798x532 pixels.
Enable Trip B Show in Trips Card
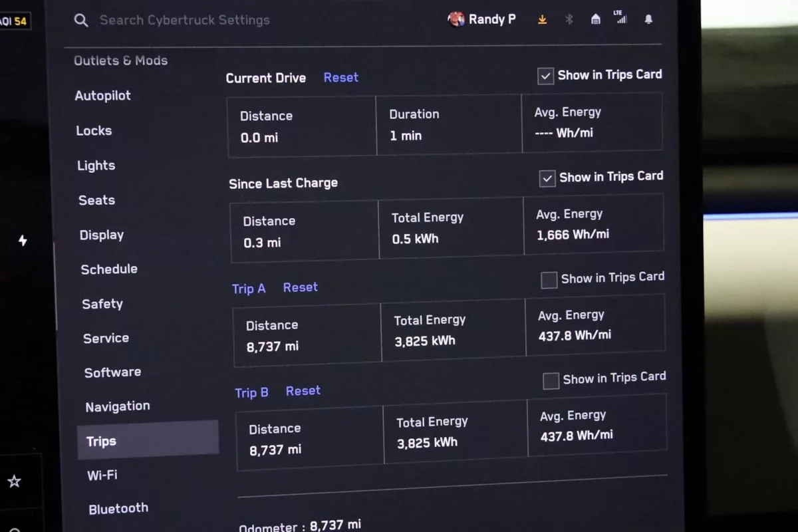551,381
